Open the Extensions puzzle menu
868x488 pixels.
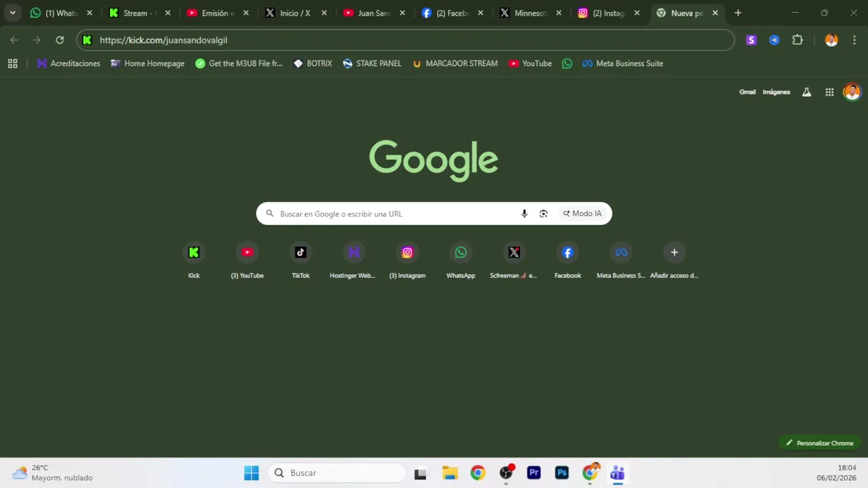pyautogui.click(x=797, y=40)
